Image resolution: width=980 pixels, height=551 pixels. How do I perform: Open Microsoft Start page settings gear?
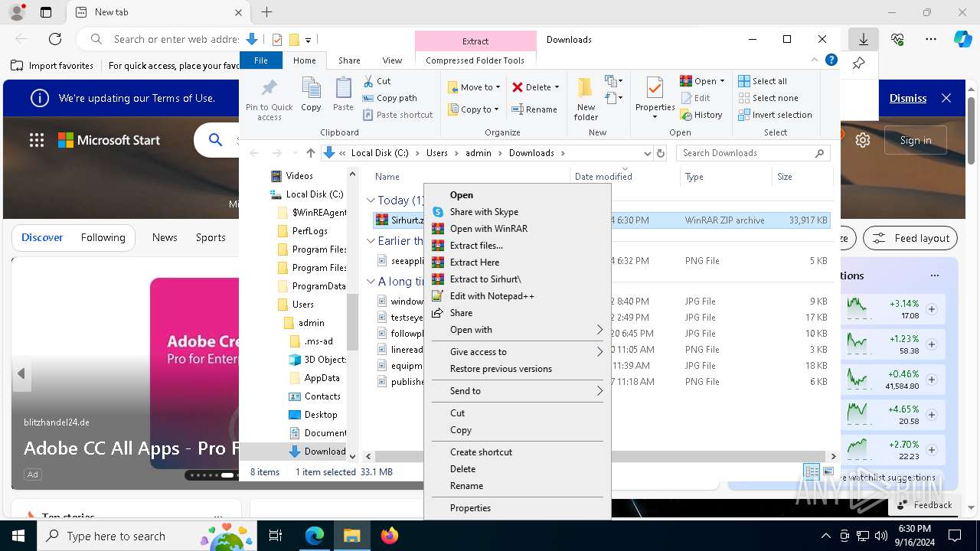863,140
